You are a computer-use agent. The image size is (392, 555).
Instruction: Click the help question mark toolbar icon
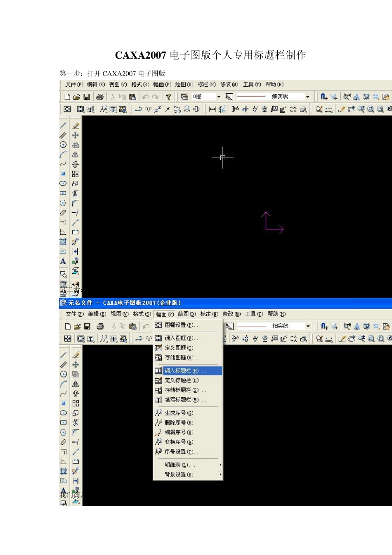(168, 97)
